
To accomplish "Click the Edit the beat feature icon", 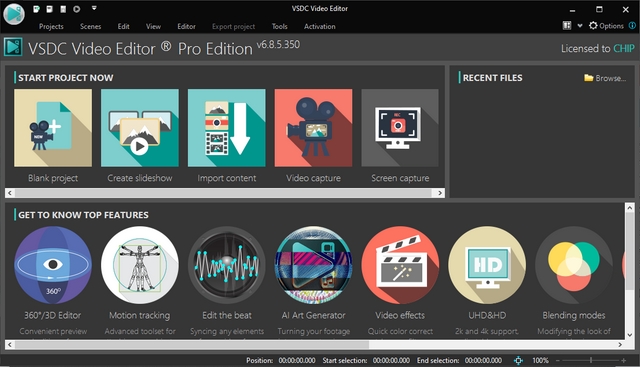I will (x=227, y=265).
